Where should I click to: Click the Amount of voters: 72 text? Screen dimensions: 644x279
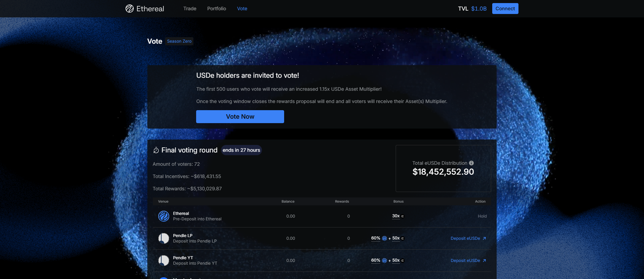(176, 164)
